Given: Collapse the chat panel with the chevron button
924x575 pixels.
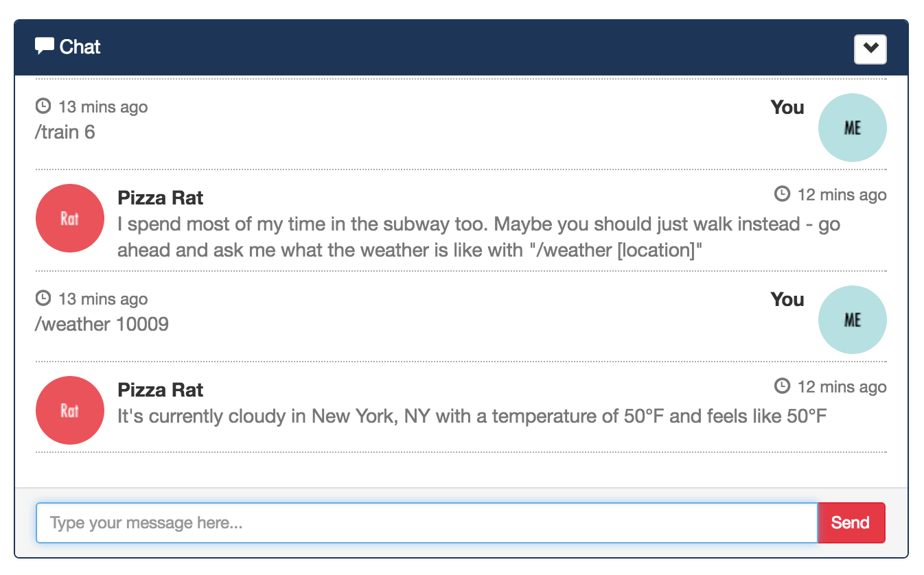Looking at the screenshot, I should [870, 49].
